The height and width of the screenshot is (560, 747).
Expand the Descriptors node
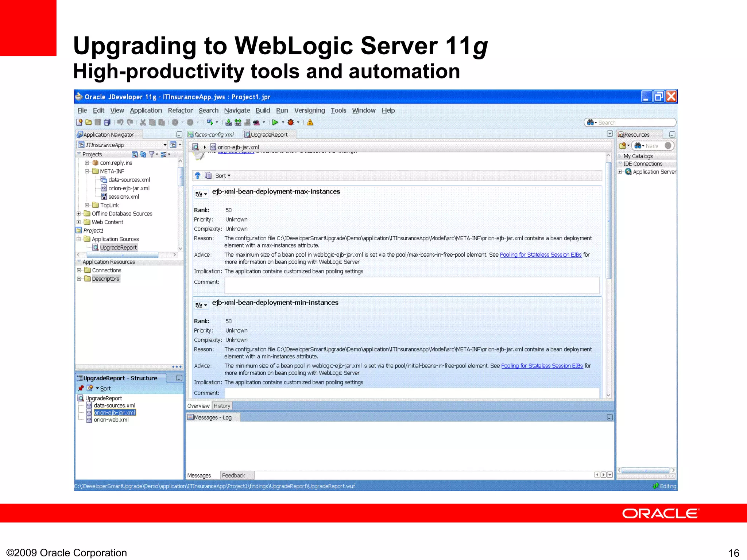tap(79, 279)
